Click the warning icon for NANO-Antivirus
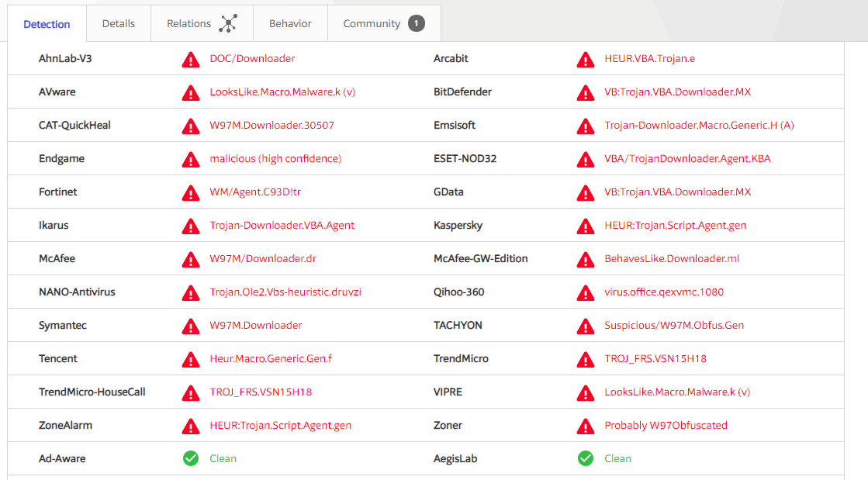 pos(190,292)
